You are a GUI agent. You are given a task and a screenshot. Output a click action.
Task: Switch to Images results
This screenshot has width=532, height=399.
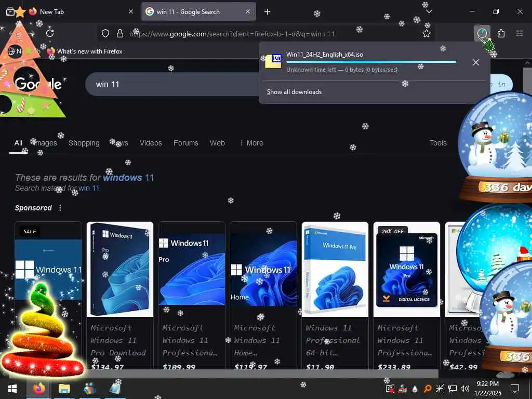pos(46,143)
